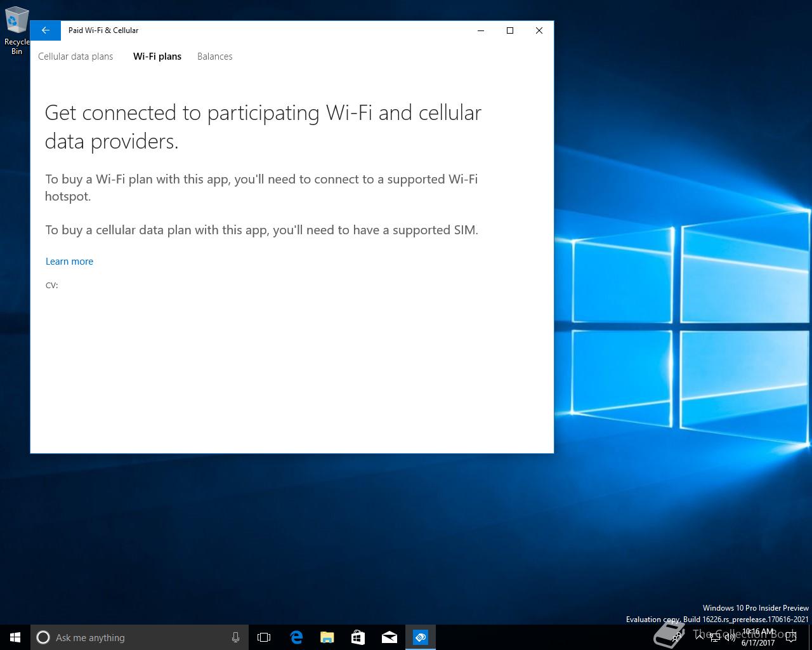
Task: Click the taskbar clock showing 6/17/2017
Action: (x=758, y=637)
